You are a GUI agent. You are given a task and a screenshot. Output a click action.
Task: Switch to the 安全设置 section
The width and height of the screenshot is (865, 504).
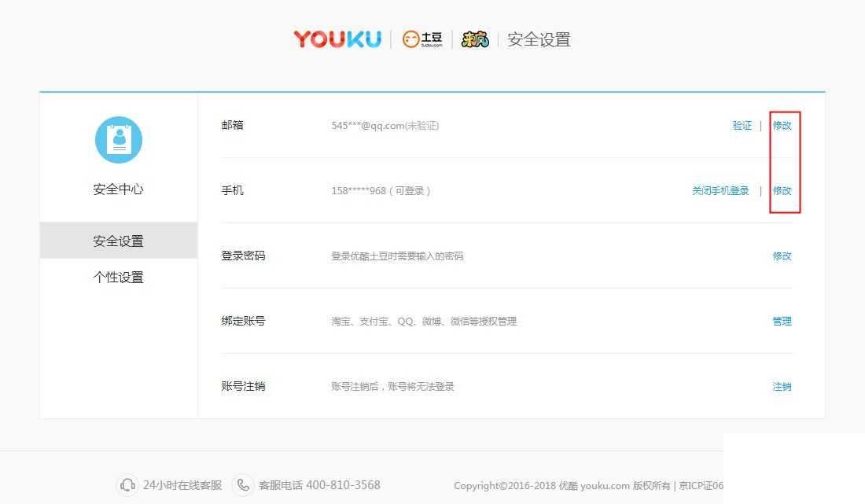point(118,241)
